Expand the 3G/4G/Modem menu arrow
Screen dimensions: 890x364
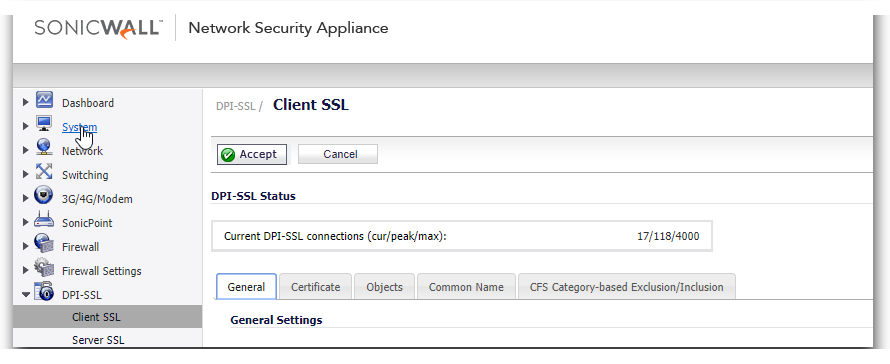point(26,199)
